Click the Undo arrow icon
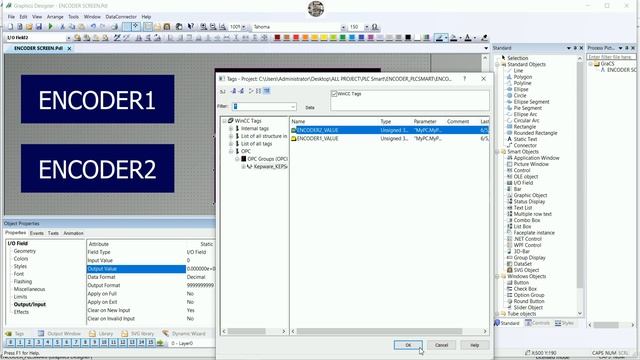This screenshot has height=360, width=640. click(93, 27)
